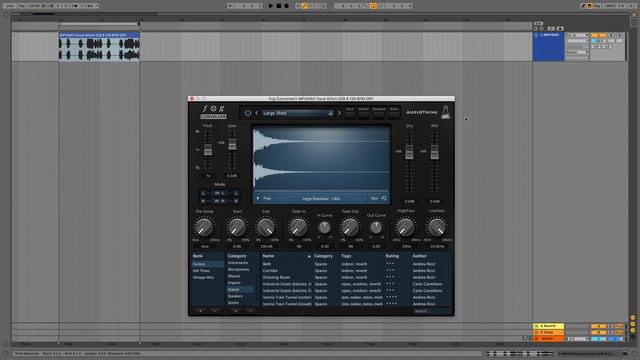
Task: Select the 1 MPVOX2 track header
Action: pos(549,47)
